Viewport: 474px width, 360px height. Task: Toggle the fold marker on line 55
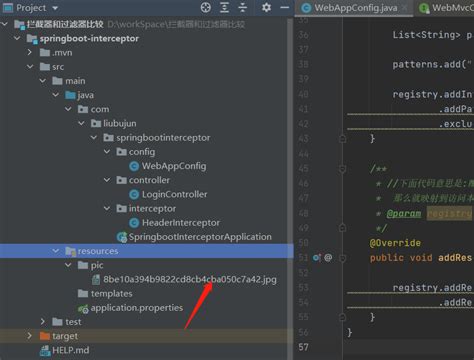click(x=342, y=317)
